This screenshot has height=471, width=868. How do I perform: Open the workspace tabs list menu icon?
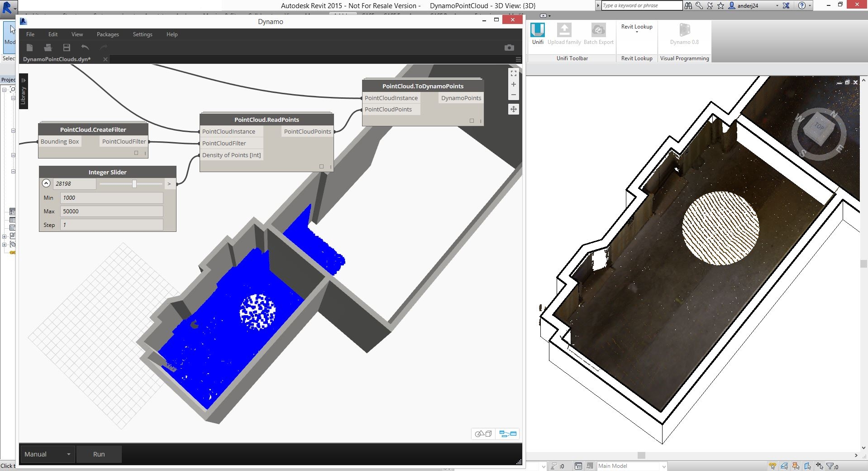click(518, 59)
